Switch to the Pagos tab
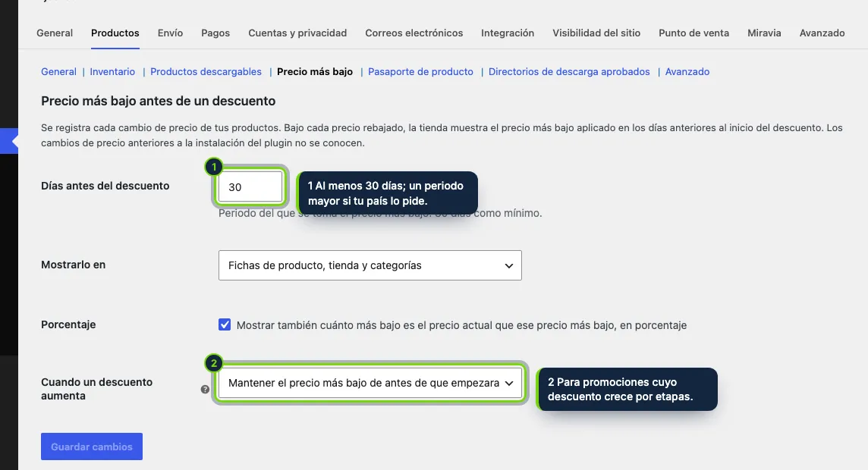Viewport: 868px width, 470px height. (215, 33)
